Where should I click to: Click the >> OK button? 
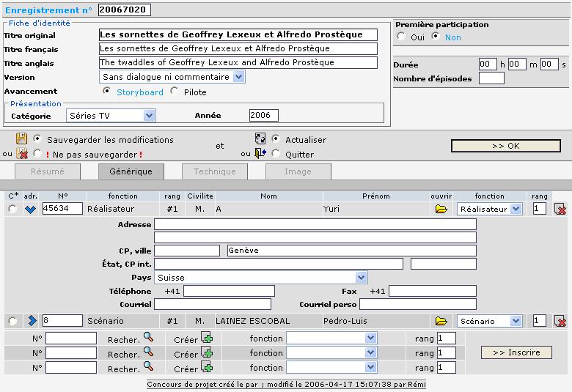505,146
